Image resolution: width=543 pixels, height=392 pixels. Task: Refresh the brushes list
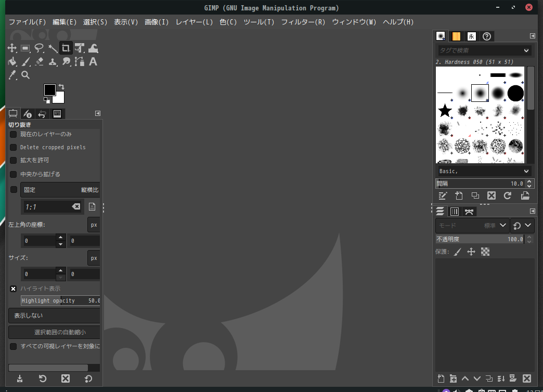tap(508, 195)
